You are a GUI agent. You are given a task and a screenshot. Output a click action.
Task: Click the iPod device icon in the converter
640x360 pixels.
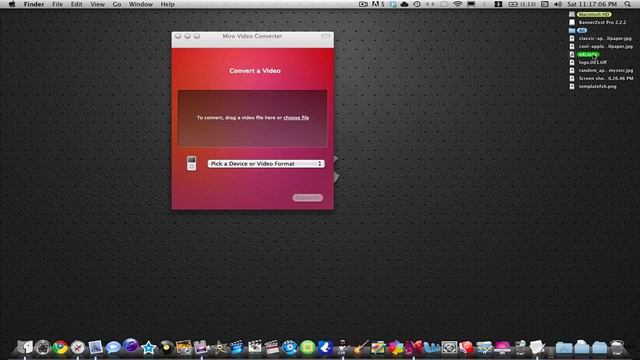191,163
